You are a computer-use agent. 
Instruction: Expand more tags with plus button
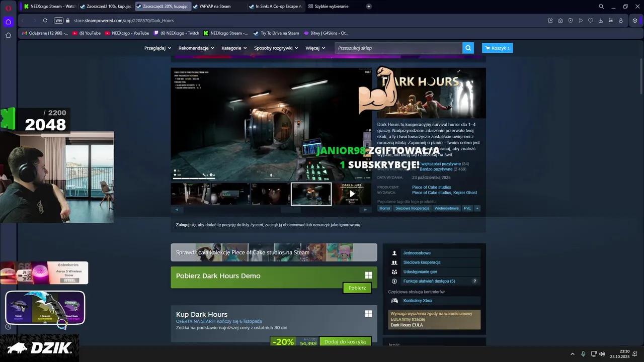click(477, 208)
